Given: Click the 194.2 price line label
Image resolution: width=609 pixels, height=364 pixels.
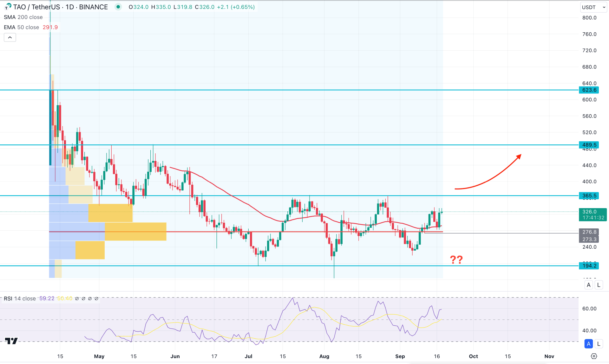Looking at the screenshot, I should [589, 266].
